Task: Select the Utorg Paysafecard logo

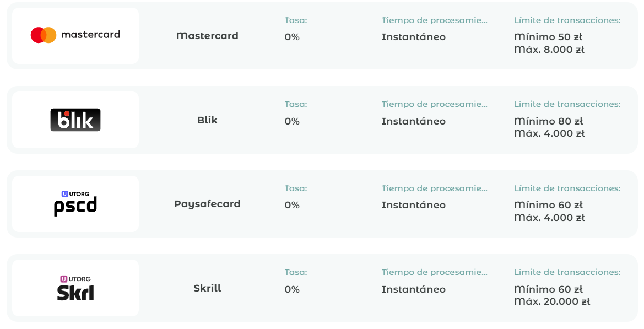Action: coord(75,203)
